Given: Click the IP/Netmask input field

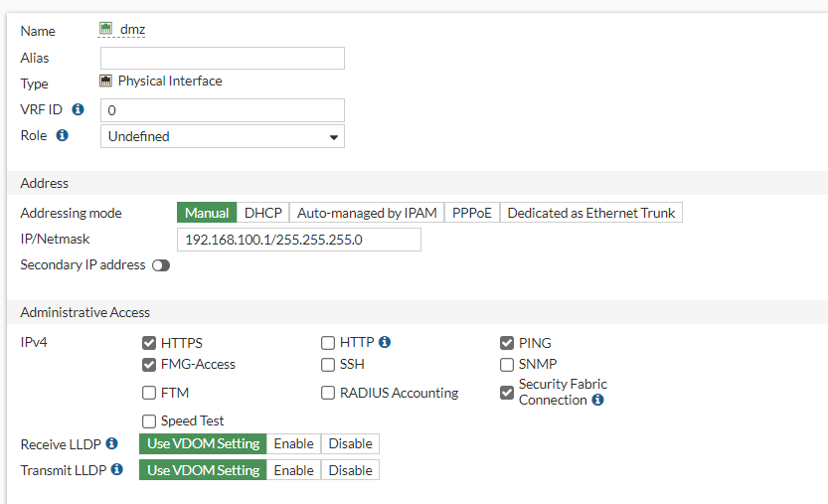Looking at the screenshot, I should 299,240.
